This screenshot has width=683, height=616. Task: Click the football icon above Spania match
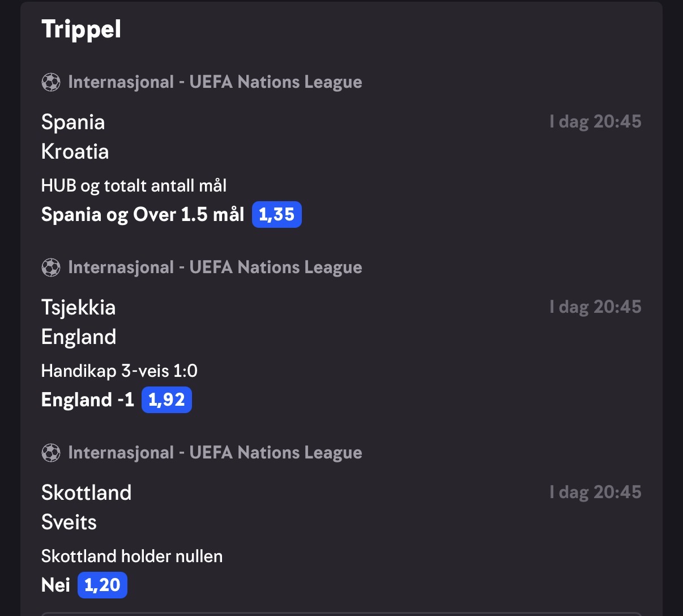pos(51,83)
